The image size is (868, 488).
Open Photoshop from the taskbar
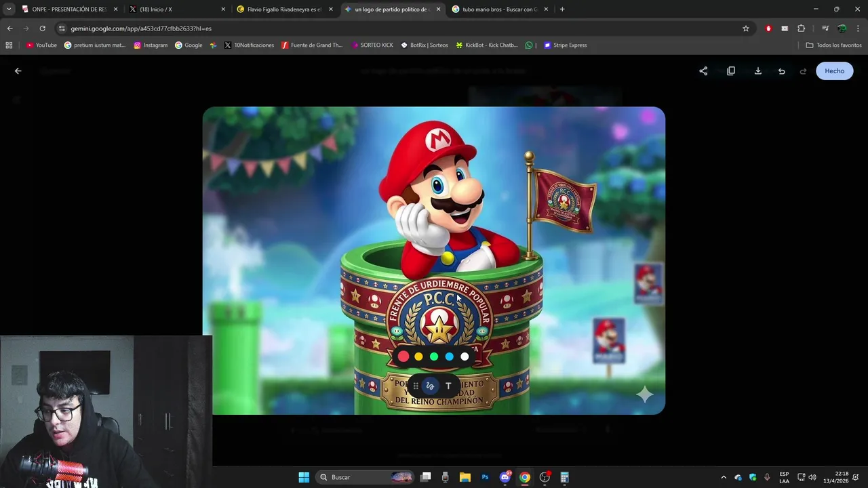click(x=485, y=477)
